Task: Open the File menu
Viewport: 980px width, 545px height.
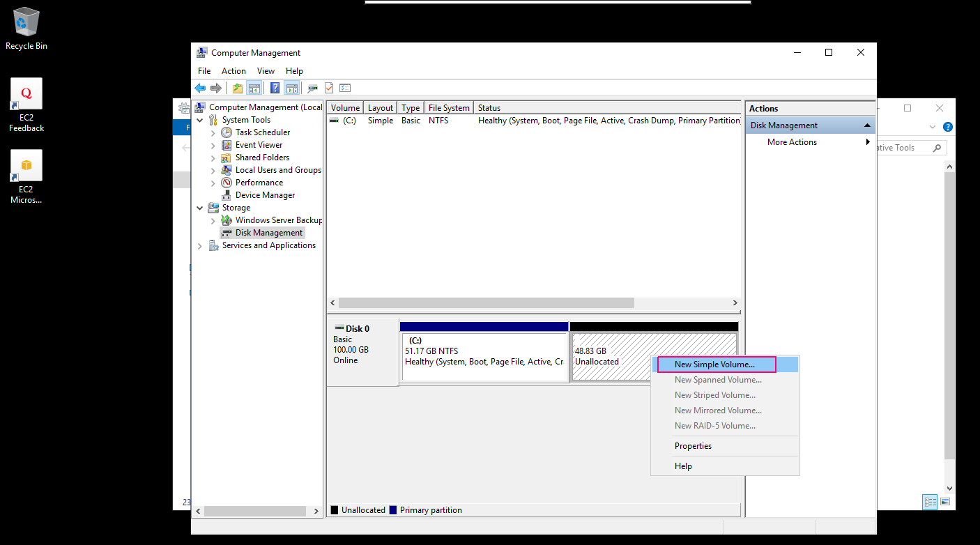Action: pyautogui.click(x=204, y=71)
